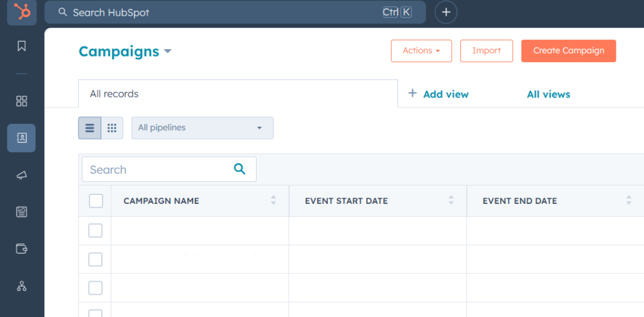The height and width of the screenshot is (317, 644).
Task: Select the CRM contacts sidebar icon
Action: [x=21, y=138]
